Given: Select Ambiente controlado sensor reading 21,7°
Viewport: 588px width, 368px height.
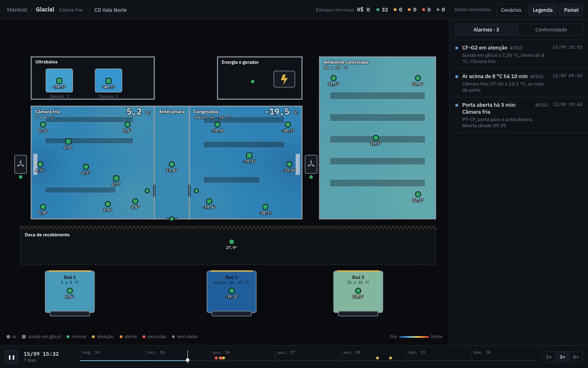Looking at the screenshot, I should 376,138.
